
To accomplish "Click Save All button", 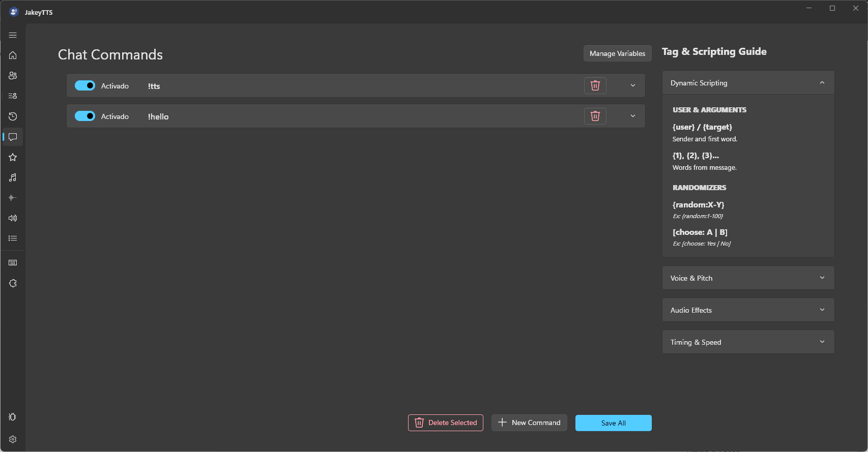I will [x=614, y=423].
